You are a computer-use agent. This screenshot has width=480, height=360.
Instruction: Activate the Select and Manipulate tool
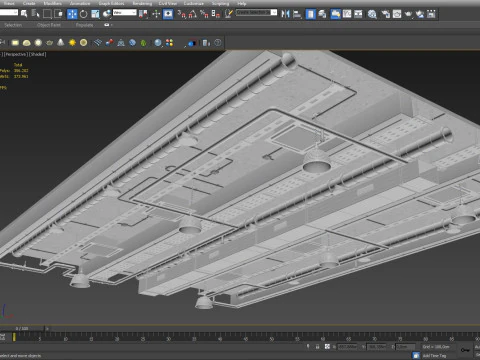point(156,14)
